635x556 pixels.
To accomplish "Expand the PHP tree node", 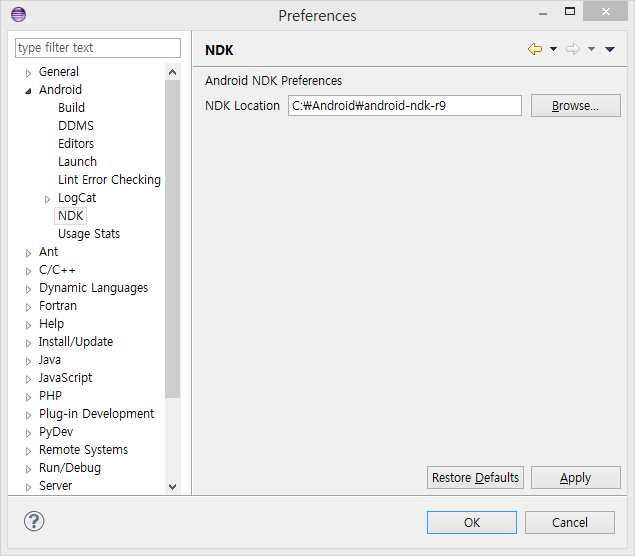I will pos(28,397).
